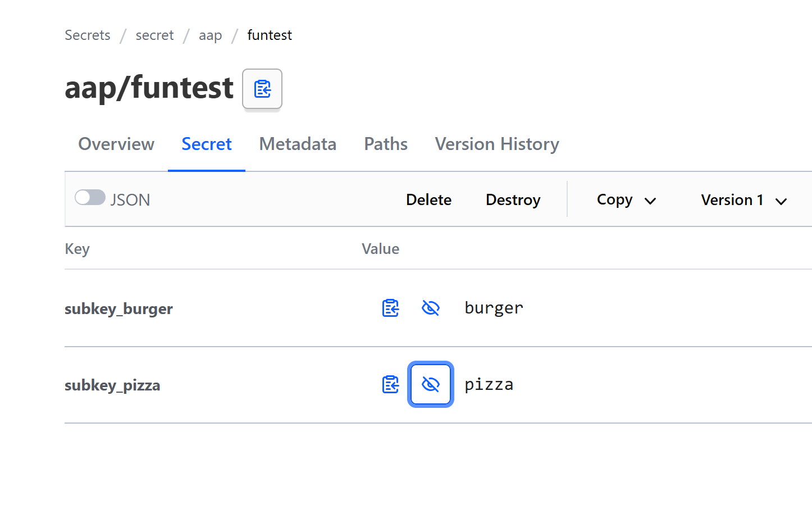Switch to the Overview tab

[116, 144]
